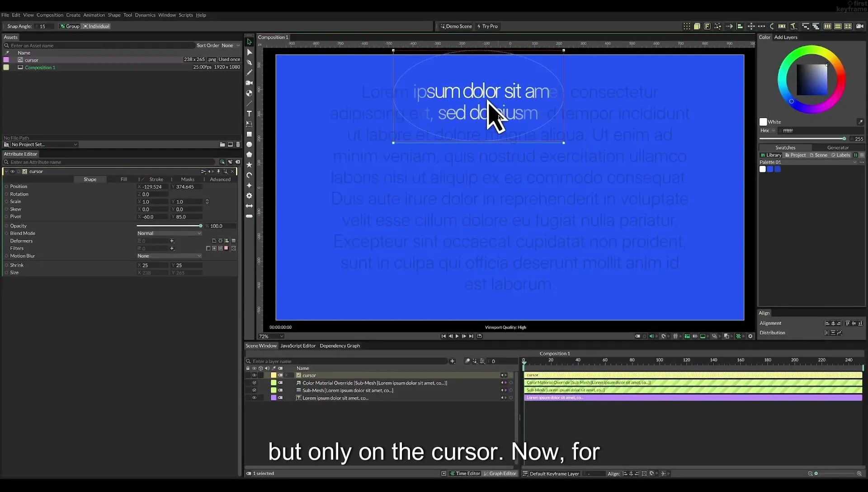Enable Individual snap mode
This screenshot has height=492, width=868.
[96, 26]
